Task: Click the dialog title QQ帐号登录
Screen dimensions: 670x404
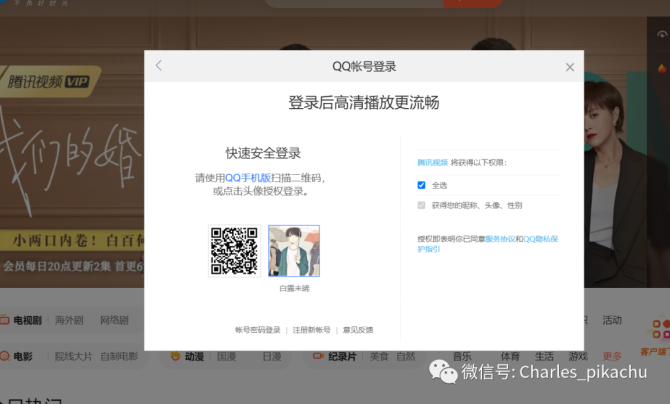Action: (x=364, y=67)
